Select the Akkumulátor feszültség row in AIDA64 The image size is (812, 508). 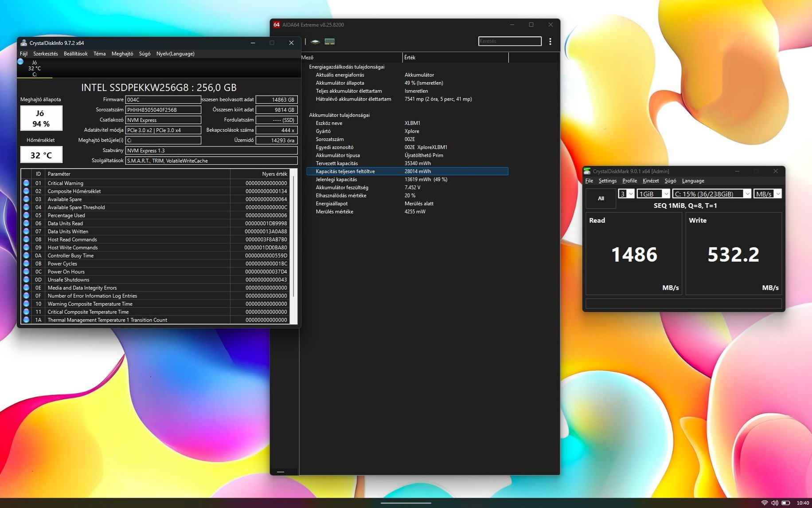coord(407,187)
